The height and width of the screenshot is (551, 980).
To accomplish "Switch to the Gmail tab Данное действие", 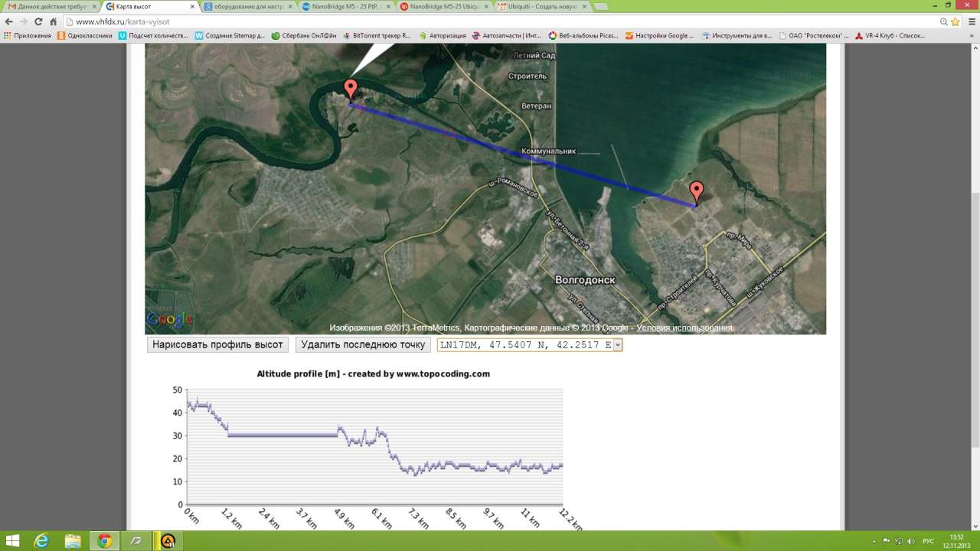I will (51, 6).
